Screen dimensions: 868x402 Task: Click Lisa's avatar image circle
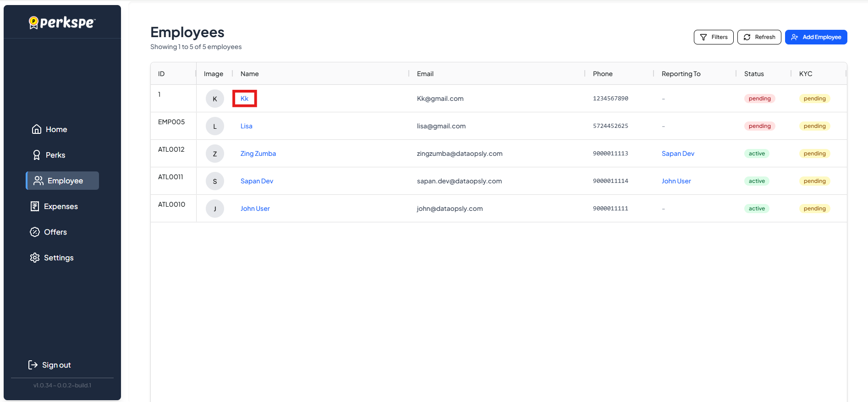(214, 126)
